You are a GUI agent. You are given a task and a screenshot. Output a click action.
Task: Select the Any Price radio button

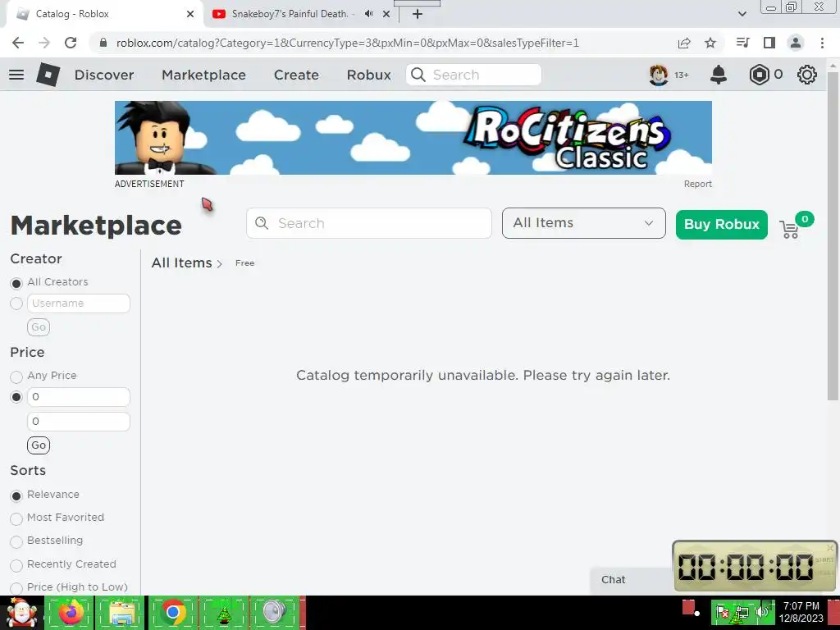[x=16, y=377]
